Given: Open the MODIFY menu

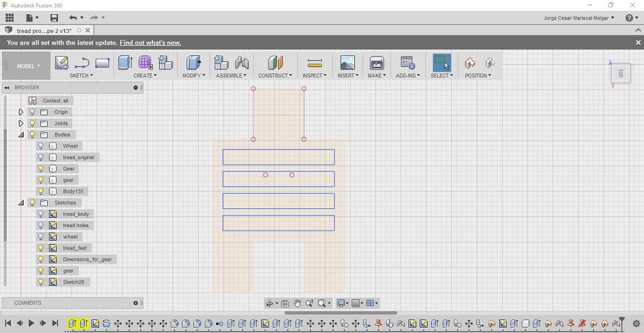Looking at the screenshot, I should tap(193, 75).
